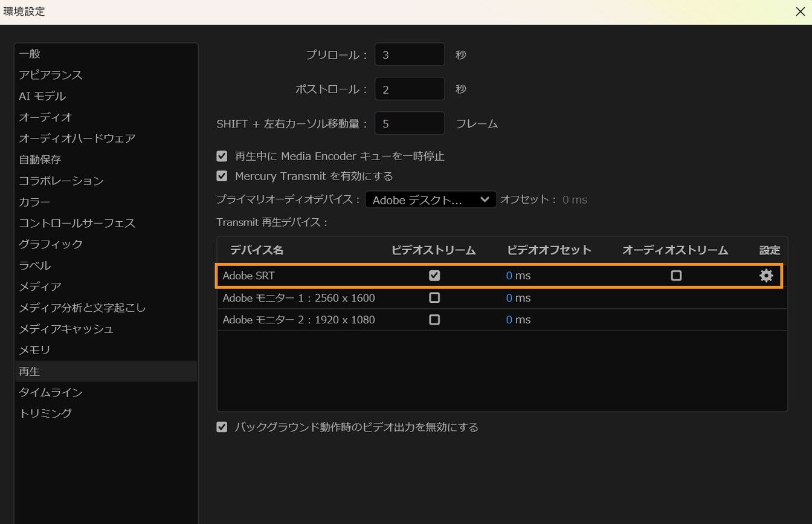
Task: Switch to the タイムライン preferences section
Action: click(x=50, y=392)
